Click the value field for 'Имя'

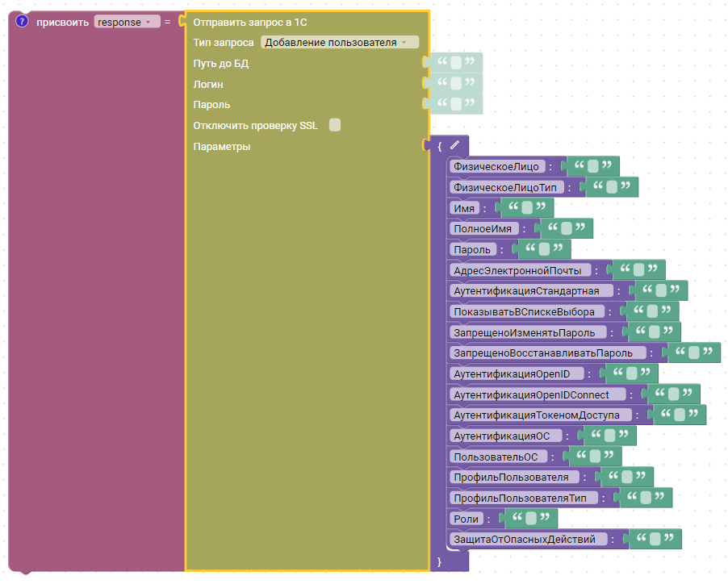tap(527, 208)
